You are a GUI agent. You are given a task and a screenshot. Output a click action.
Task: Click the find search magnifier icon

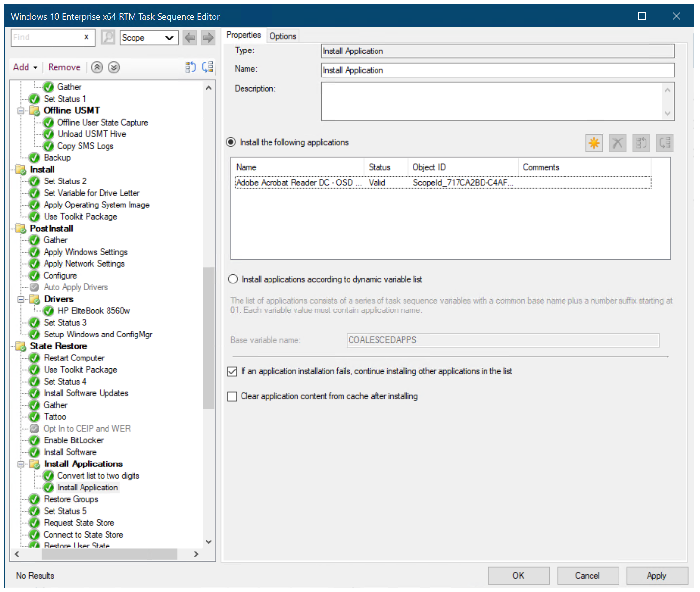click(108, 37)
